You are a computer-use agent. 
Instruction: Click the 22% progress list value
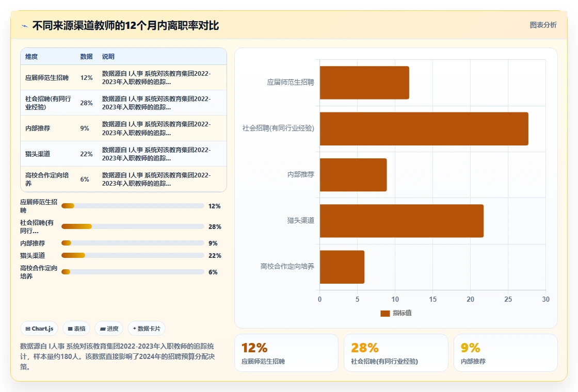tap(215, 256)
